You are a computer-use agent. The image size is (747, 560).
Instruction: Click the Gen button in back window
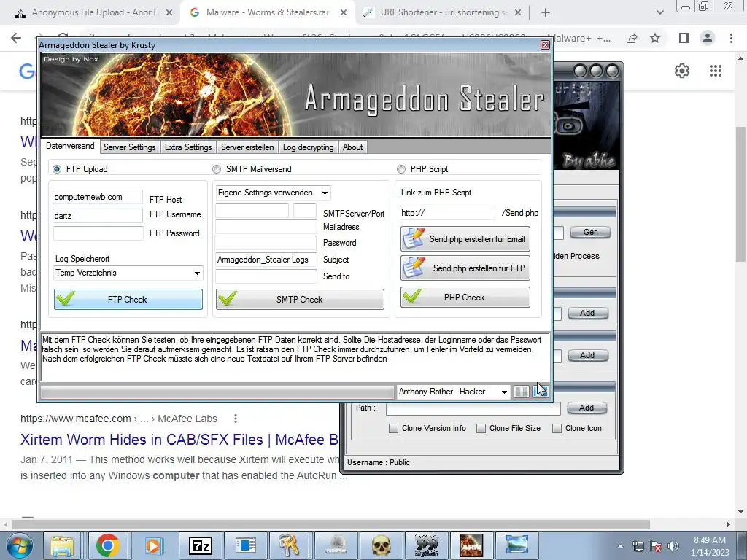[590, 232]
